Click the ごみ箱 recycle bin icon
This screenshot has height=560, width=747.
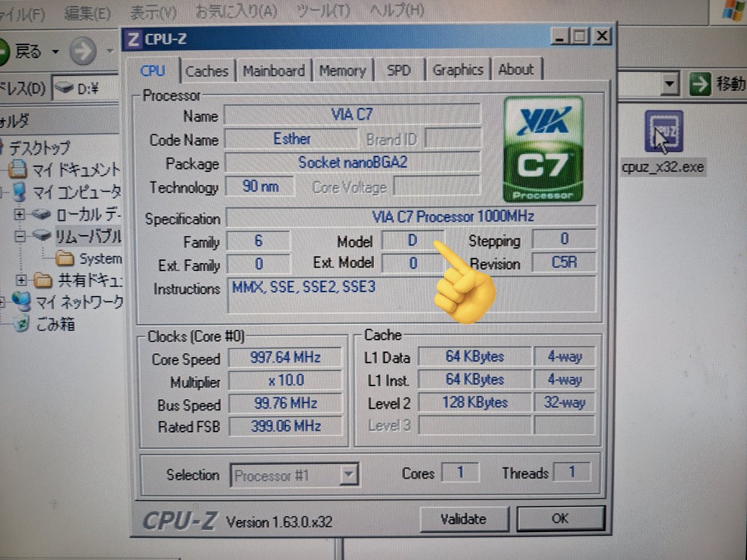[x=21, y=324]
